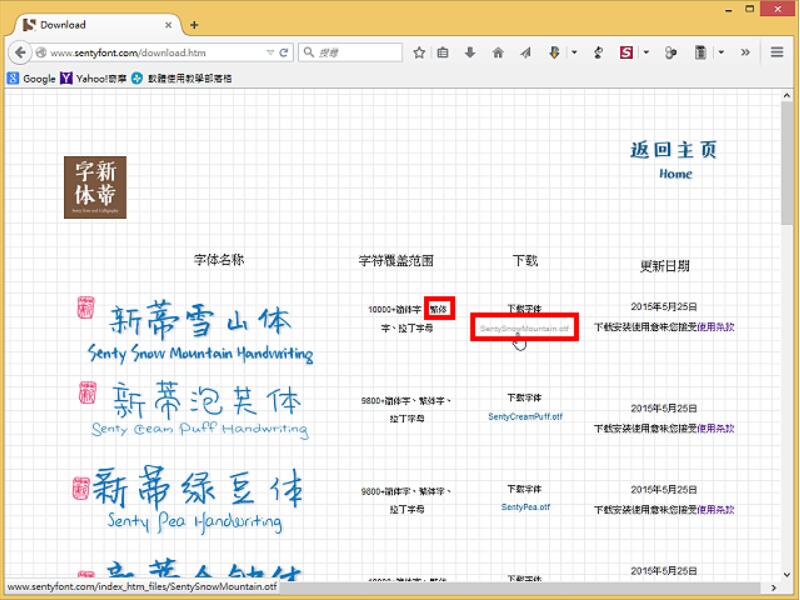Image resolution: width=800 pixels, height=600 pixels.
Task: Click the vertical scrollbar thumb
Action: point(787,162)
